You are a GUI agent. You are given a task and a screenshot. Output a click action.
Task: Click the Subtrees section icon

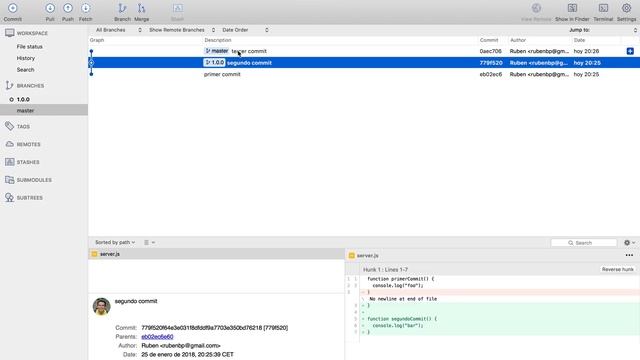point(9,198)
